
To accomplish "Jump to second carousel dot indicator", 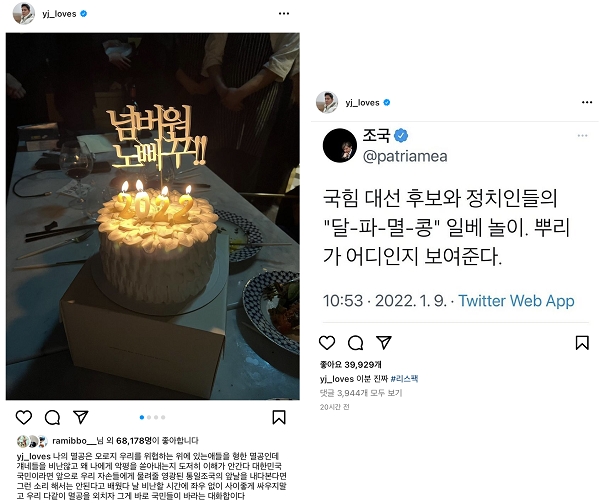I will [149, 417].
